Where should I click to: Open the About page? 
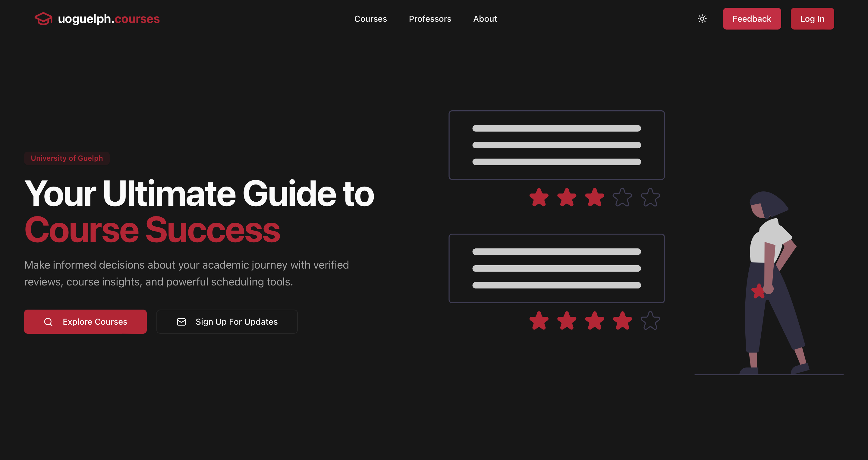tap(485, 19)
